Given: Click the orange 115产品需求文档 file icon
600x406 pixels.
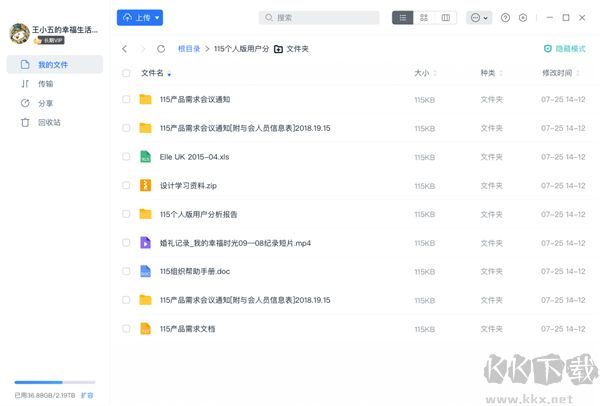Looking at the screenshot, I should (145, 329).
